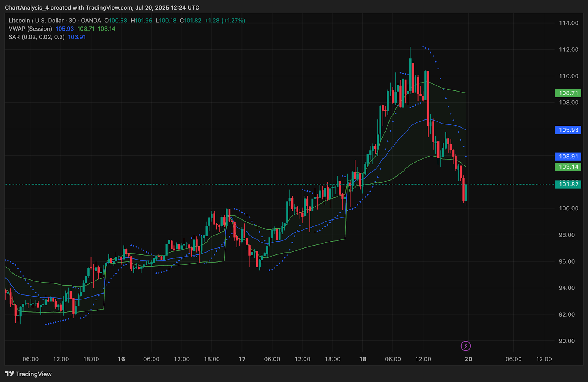Select the date label 18 on time axis
Viewport: 588px width, 382px height.
(x=363, y=359)
